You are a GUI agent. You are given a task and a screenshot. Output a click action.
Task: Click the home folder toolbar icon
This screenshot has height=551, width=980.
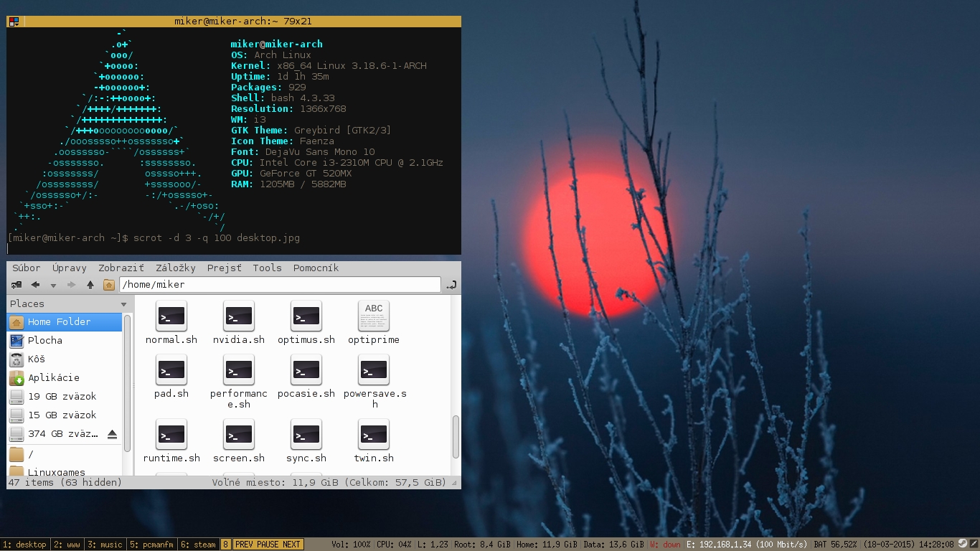pyautogui.click(x=109, y=285)
